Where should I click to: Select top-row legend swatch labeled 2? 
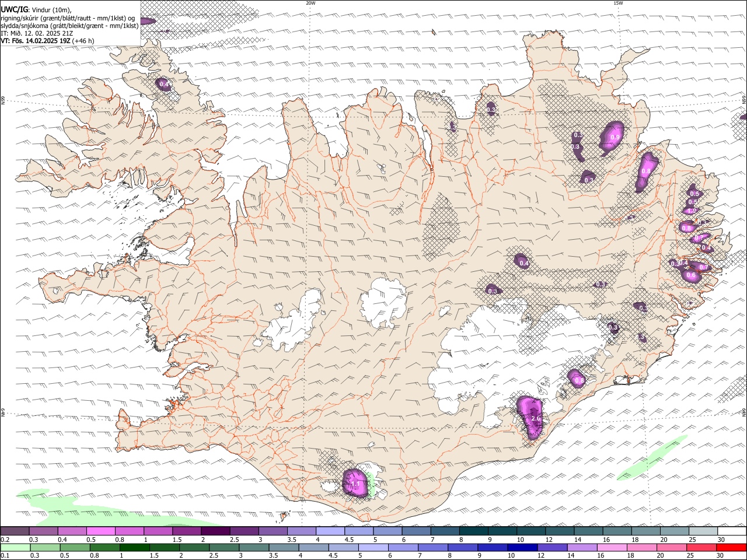pyautogui.click(x=215, y=531)
